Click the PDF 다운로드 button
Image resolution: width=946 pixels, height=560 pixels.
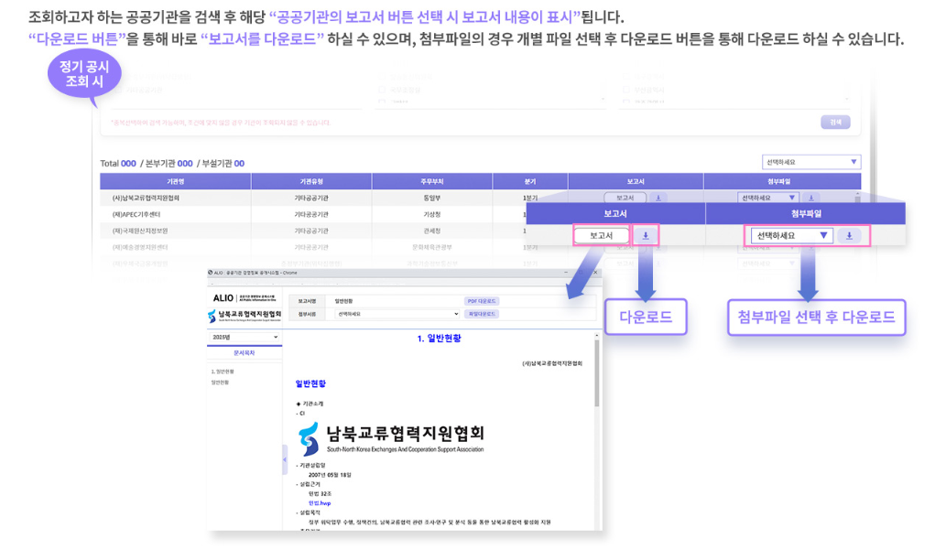(x=483, y=300)
